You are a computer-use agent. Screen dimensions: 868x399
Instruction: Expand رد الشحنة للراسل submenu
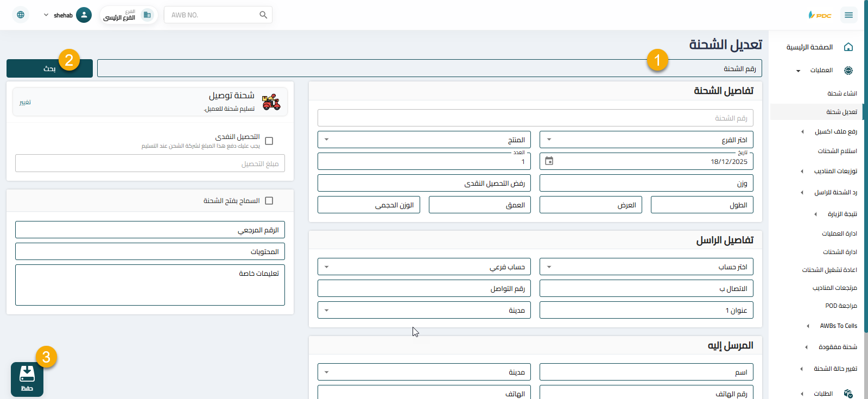[x=802, y=192]
